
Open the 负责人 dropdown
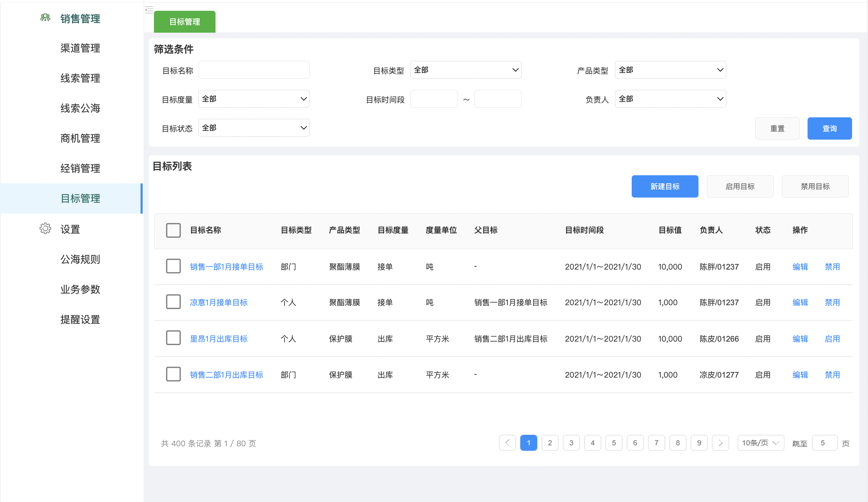tap(670, 99)
